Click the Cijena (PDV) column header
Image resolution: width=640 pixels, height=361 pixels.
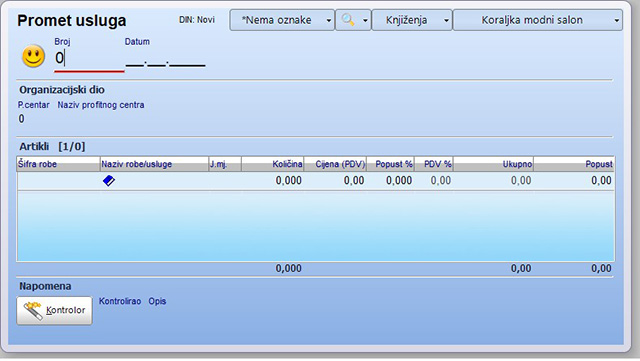click(335, 164)
